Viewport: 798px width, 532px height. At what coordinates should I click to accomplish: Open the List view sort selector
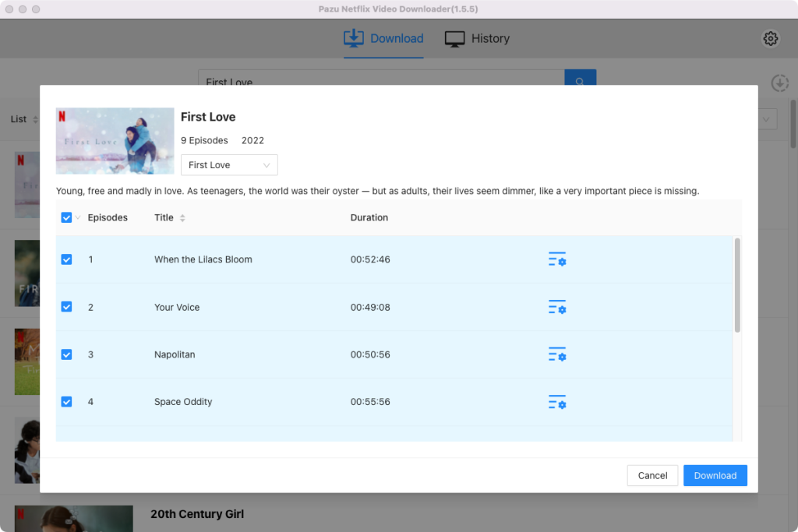[24, 119]
